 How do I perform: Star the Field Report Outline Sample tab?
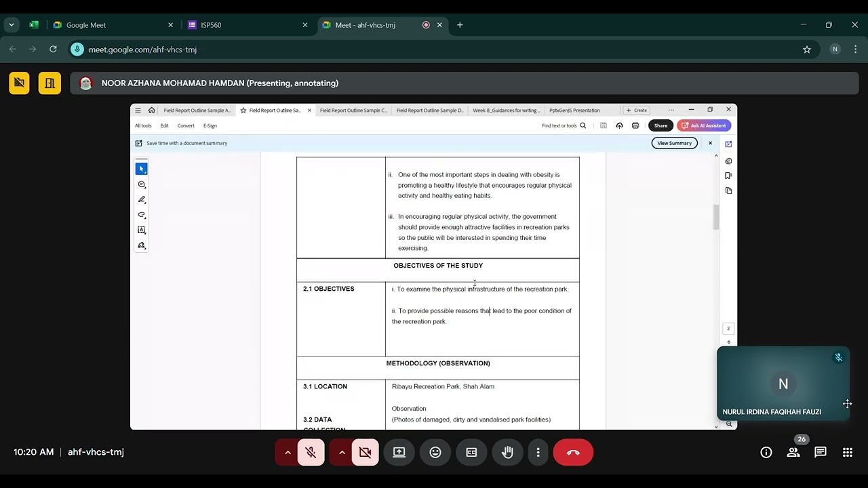[x=243, y=110]
